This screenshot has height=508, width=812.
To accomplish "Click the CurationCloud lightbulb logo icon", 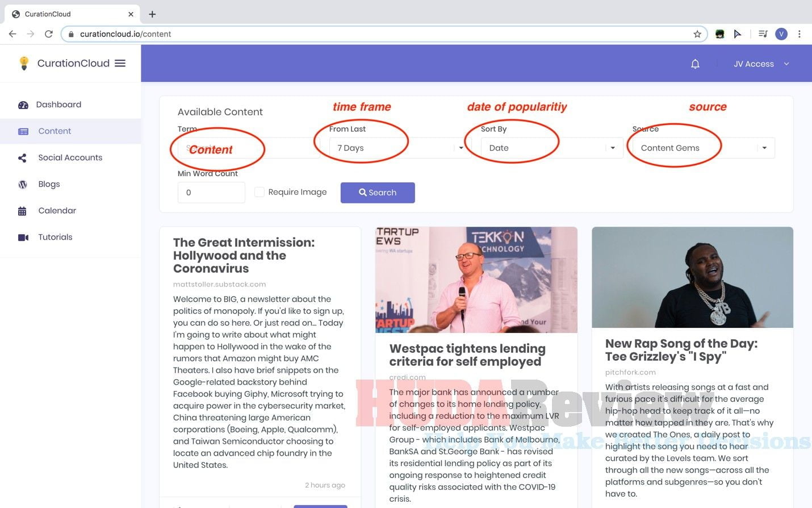I will [24, 63].
